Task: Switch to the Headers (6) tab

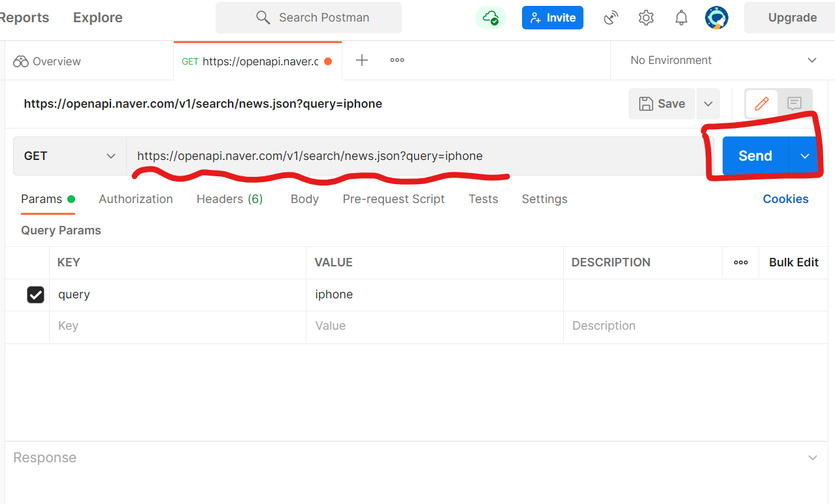Action: 230,199
